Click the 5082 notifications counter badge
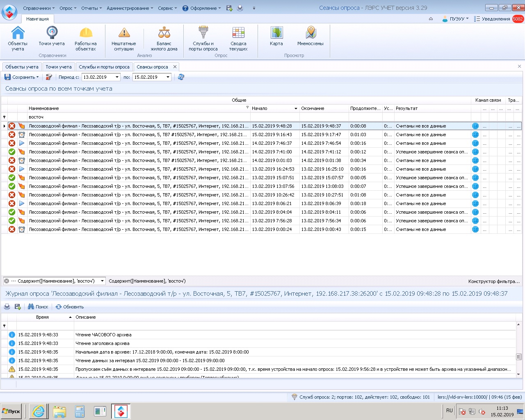Screen dimensions: 525x420 pos(518,19)
